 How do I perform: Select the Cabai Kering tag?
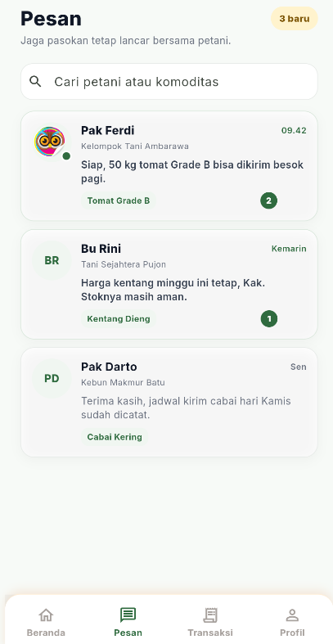[115, 437]
